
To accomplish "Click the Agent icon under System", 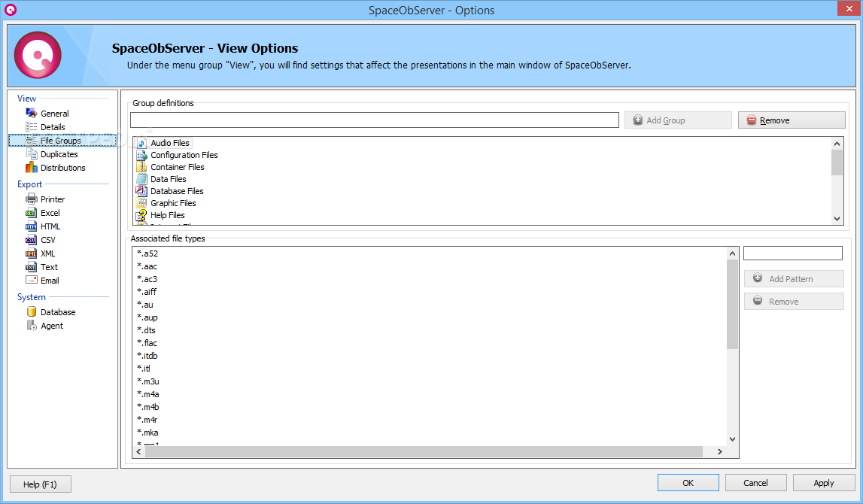I will pyautogui.click(x=32, y=325).
